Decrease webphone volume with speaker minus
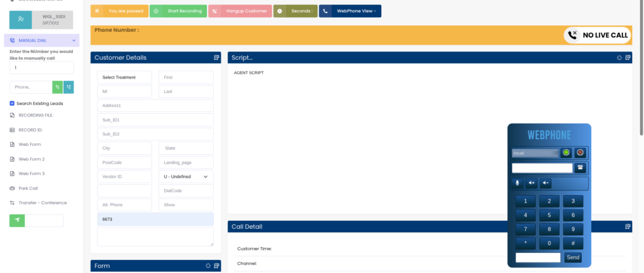 (x=545, y=183)
